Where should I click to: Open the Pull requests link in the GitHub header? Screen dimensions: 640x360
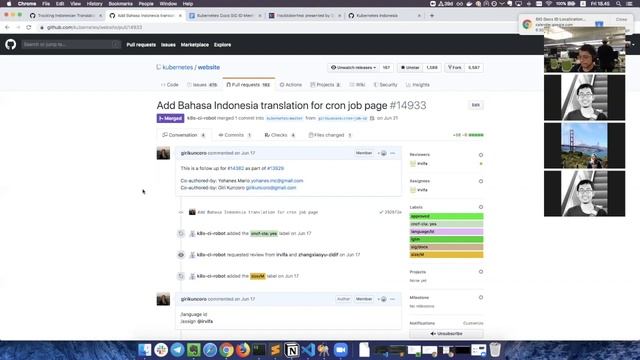[141, 45]
